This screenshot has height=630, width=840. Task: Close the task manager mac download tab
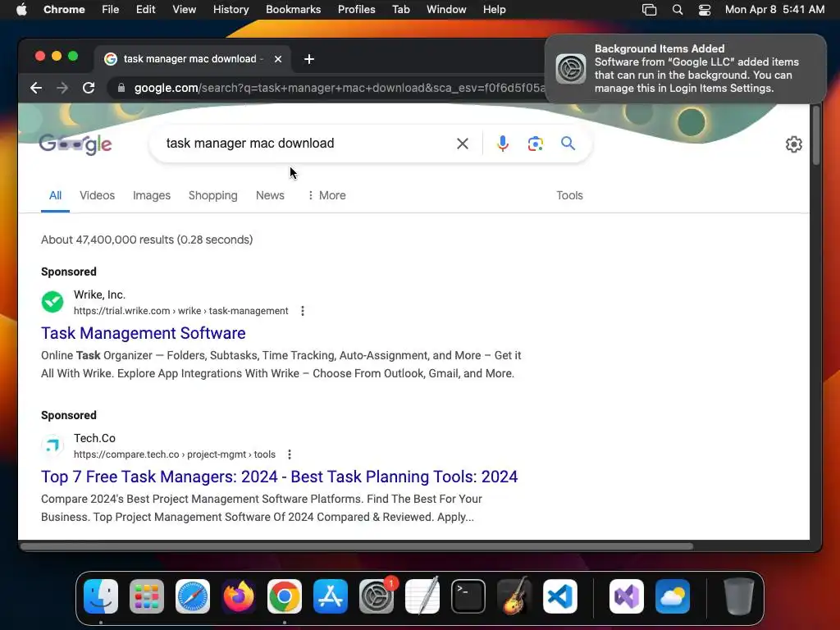pyautogui.click(x=278, y=59)
